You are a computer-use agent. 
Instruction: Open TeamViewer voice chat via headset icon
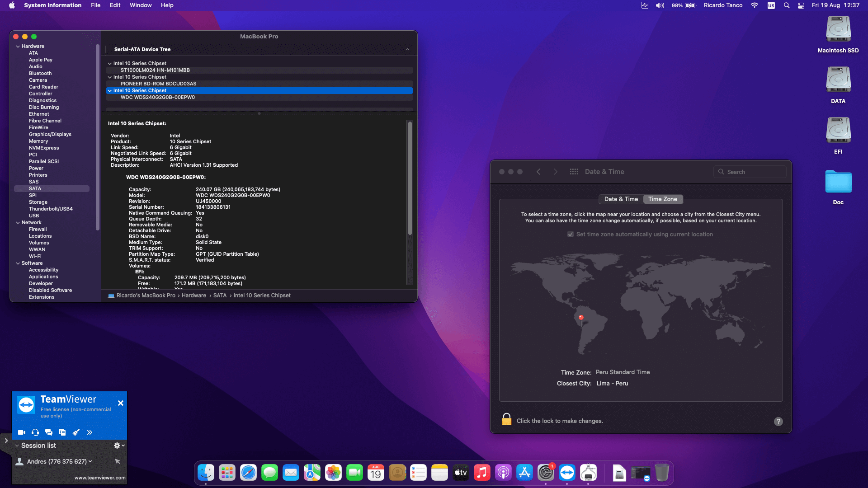(x=35, y=432)
